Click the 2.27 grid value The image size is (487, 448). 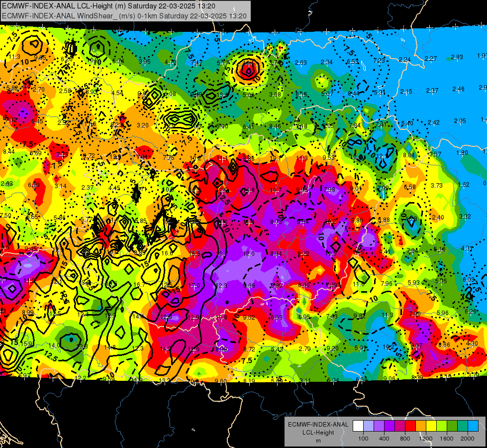(x=431, y=58)
